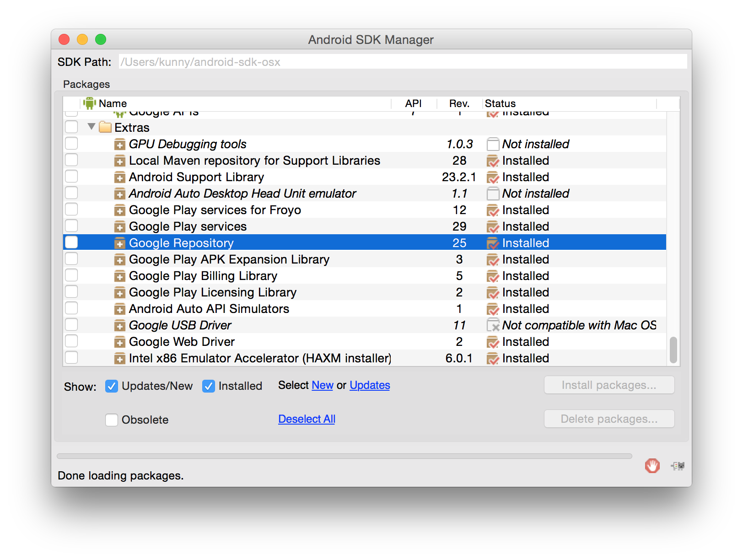Click package icon for Google Play Billing Library
This screenshot has height=560, width=743.
coord(119,276)
